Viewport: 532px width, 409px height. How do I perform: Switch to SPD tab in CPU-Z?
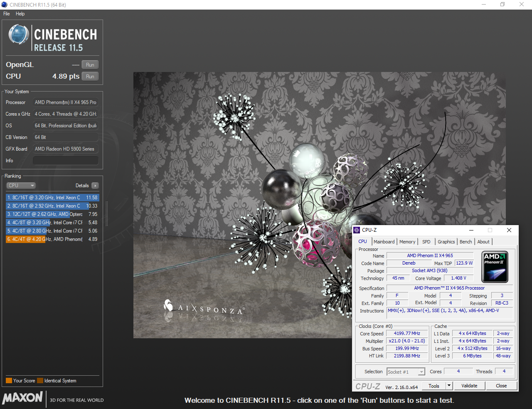pos(426,242)
